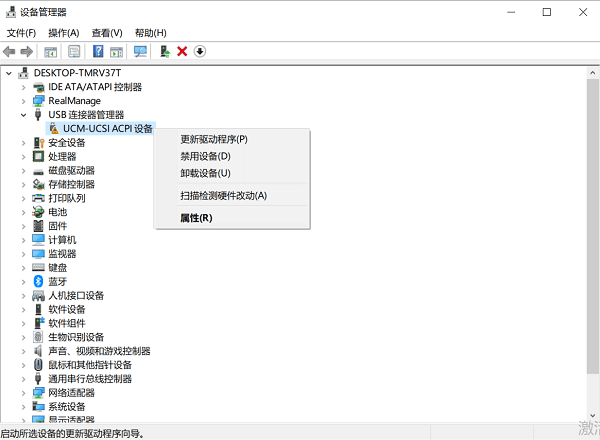Collapse the DESKTOP-TMRV37T root node
Screen dimensions: 600x440
[10, 73]
